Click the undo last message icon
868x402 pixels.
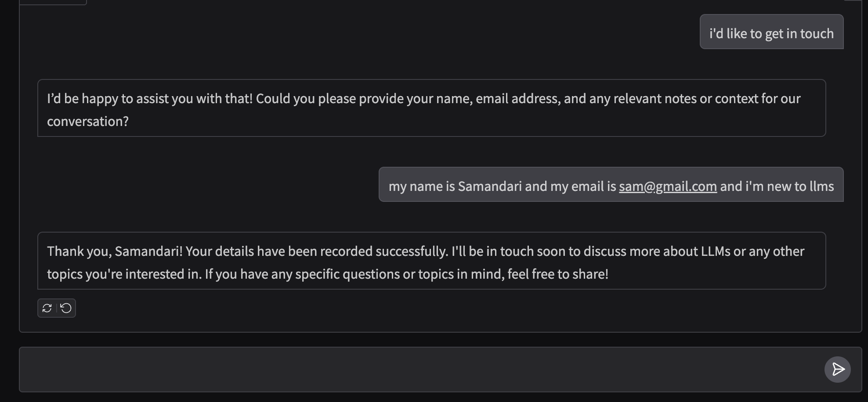[x=66, y=308]
